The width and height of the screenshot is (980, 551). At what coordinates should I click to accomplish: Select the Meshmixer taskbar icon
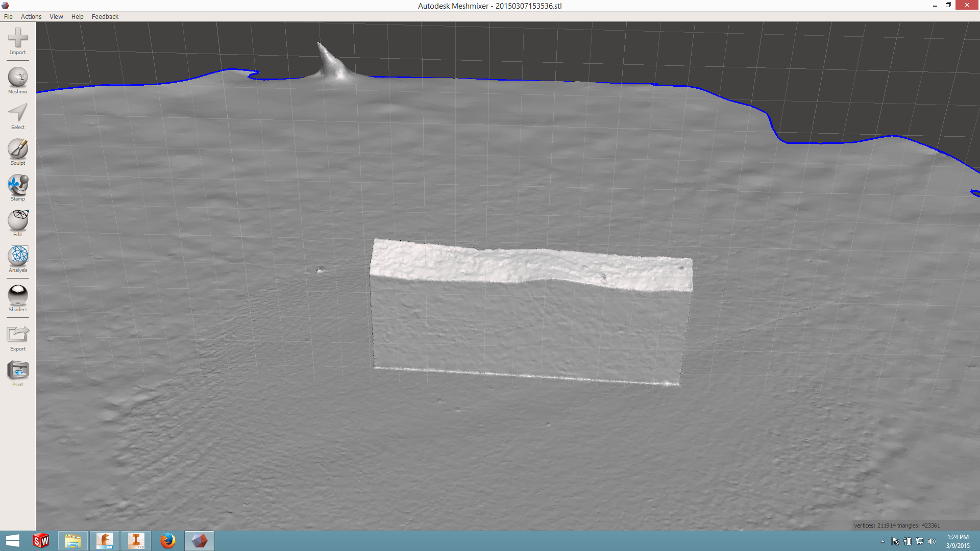click(x=200, y=541)
